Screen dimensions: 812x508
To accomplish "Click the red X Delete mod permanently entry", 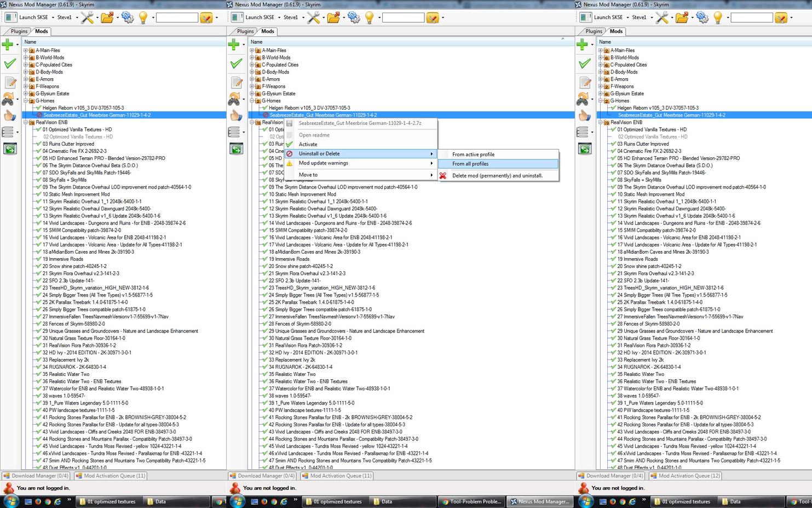I will coord(497,176).
